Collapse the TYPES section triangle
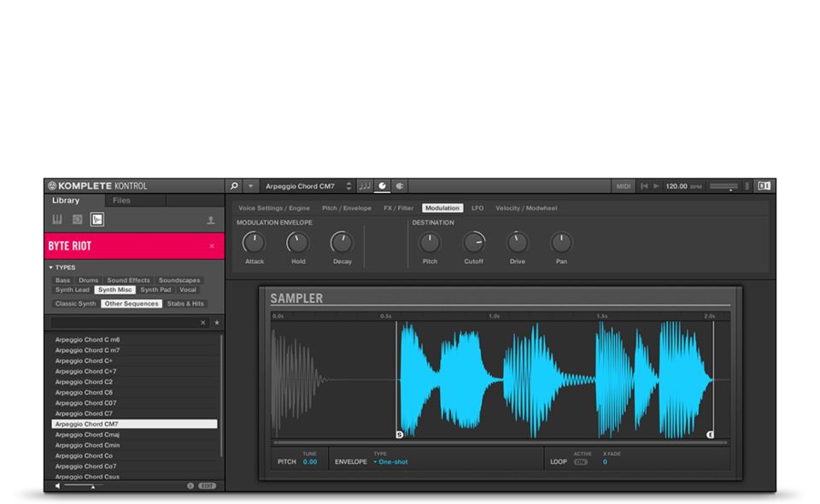 50,267
